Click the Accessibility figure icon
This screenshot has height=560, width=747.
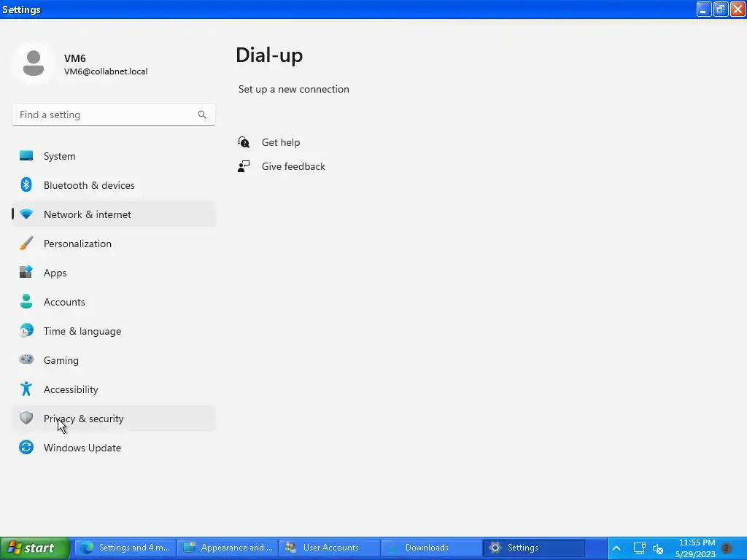point(26,389)
